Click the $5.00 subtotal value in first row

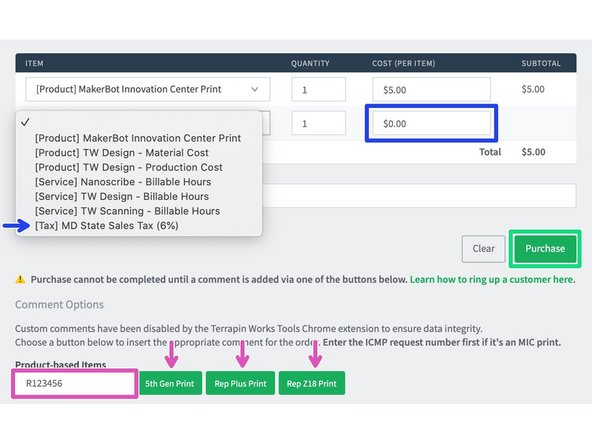pyautogui.click(x=533, y=89)
